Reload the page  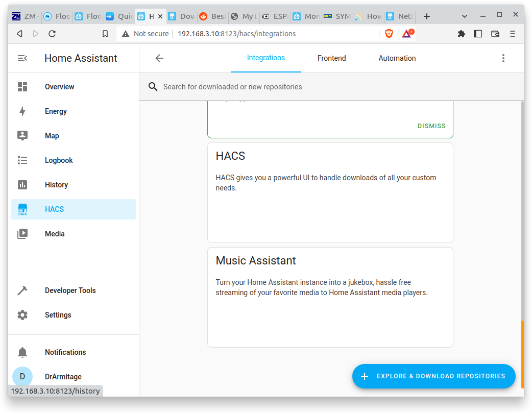pyautogui.click(x=52, y=34)
